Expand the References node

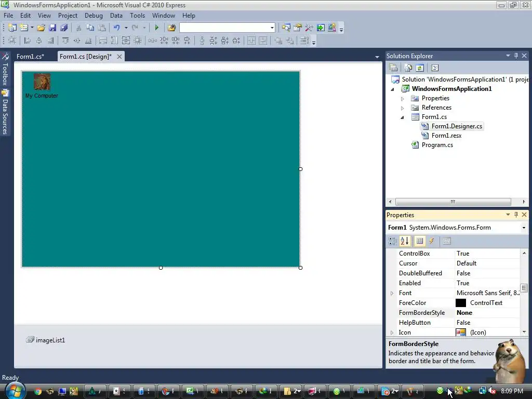403,108
